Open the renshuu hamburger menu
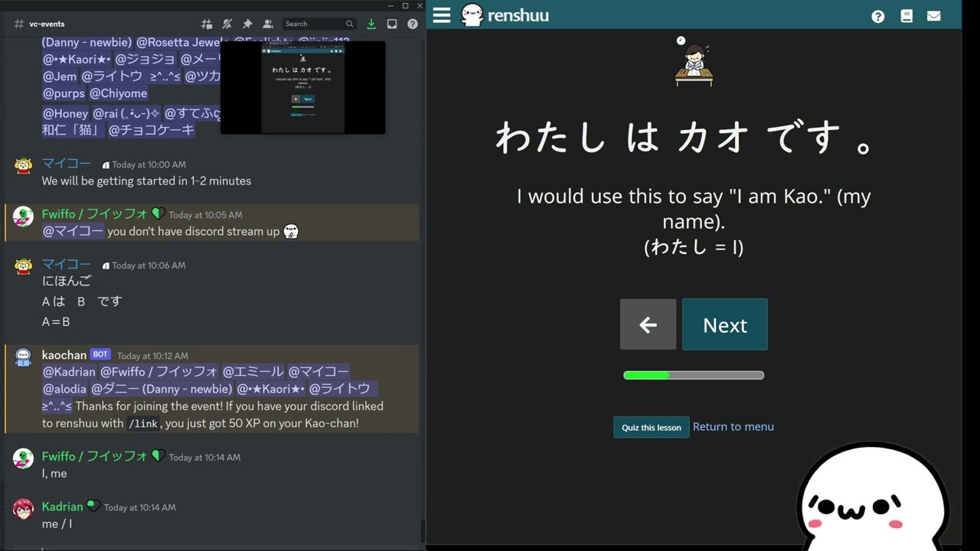The width and height of the screenshot is (980, 551). click(x=442, y=15)
